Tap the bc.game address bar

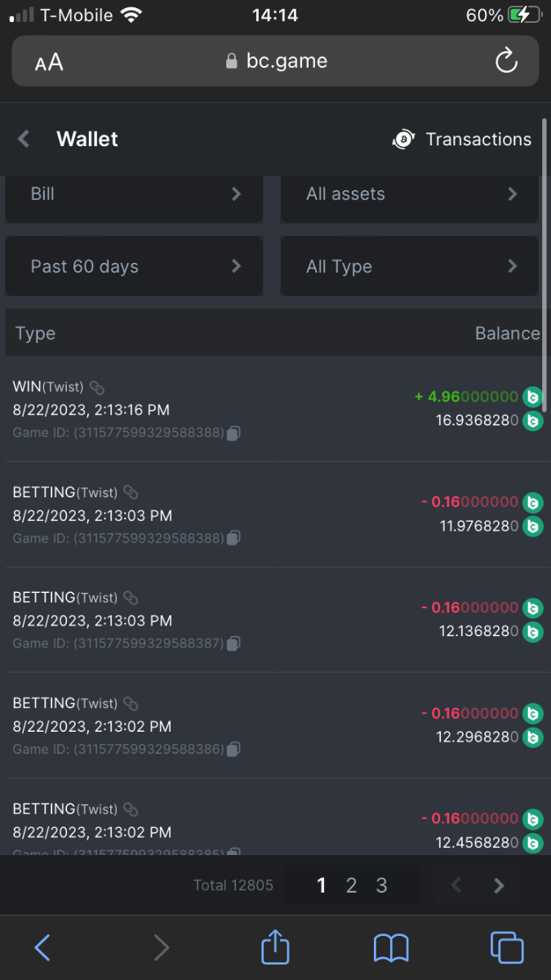[276, 61]
